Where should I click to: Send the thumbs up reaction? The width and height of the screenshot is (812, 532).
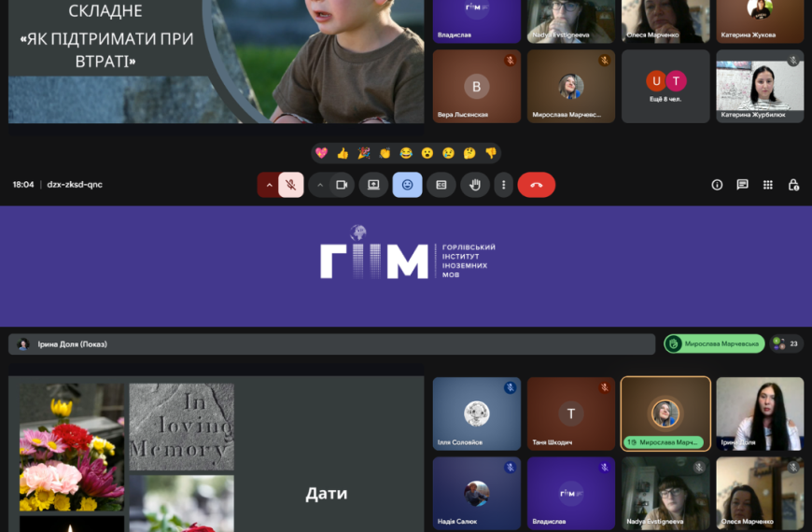[x=343, y=153]
